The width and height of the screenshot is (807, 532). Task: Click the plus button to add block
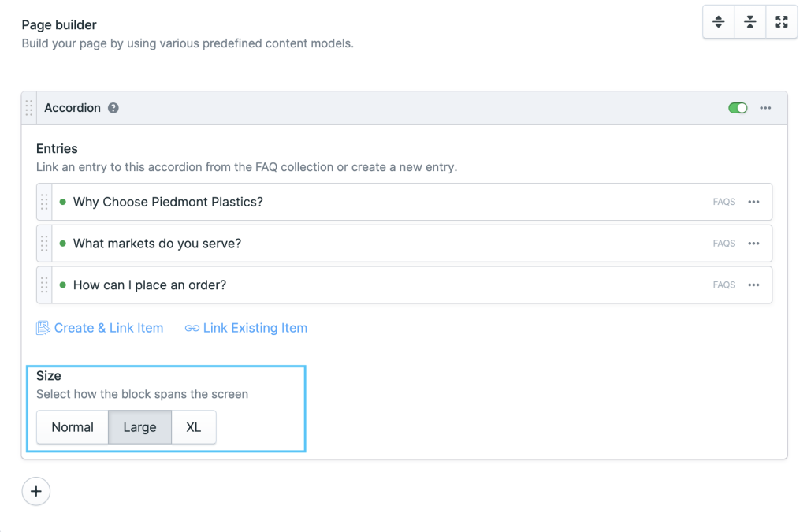coord(35,491)
